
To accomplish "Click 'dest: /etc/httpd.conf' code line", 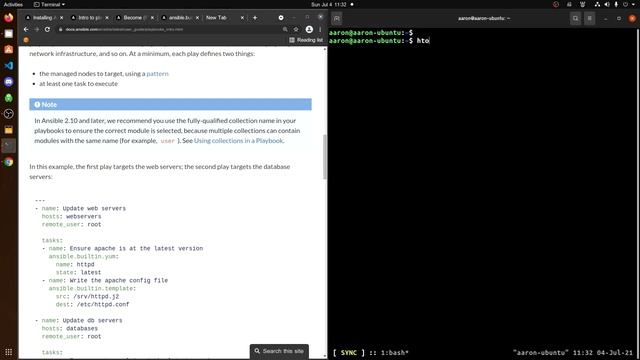I will pyautogui.click(x=93, y=304).
